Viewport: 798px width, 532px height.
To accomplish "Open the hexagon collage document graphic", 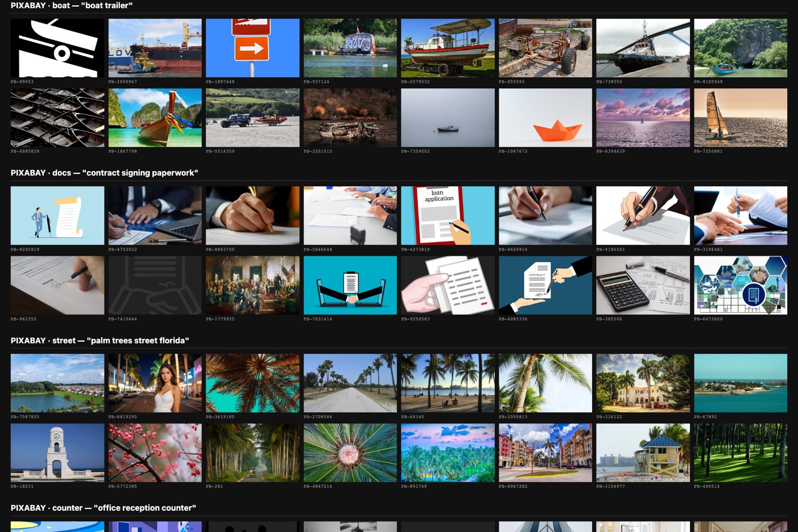I will pyautogui.click(x=741, y=285).
